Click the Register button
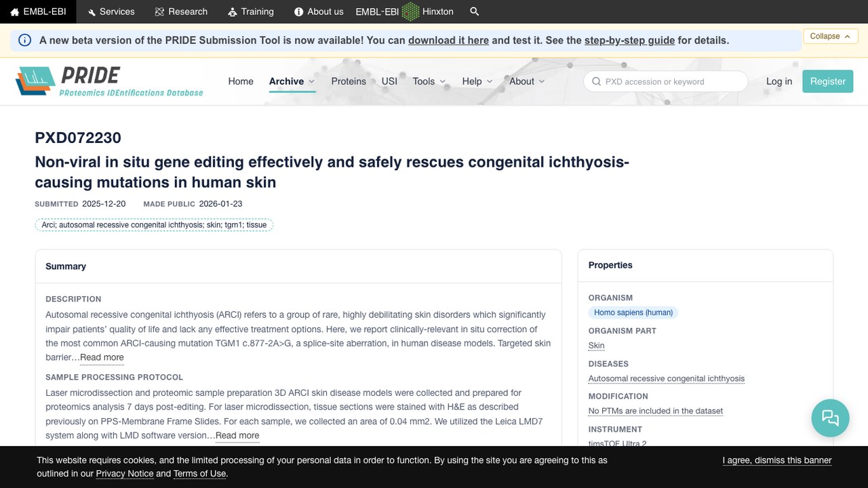Viewport: 868px width, 488px height. [828, 81]
